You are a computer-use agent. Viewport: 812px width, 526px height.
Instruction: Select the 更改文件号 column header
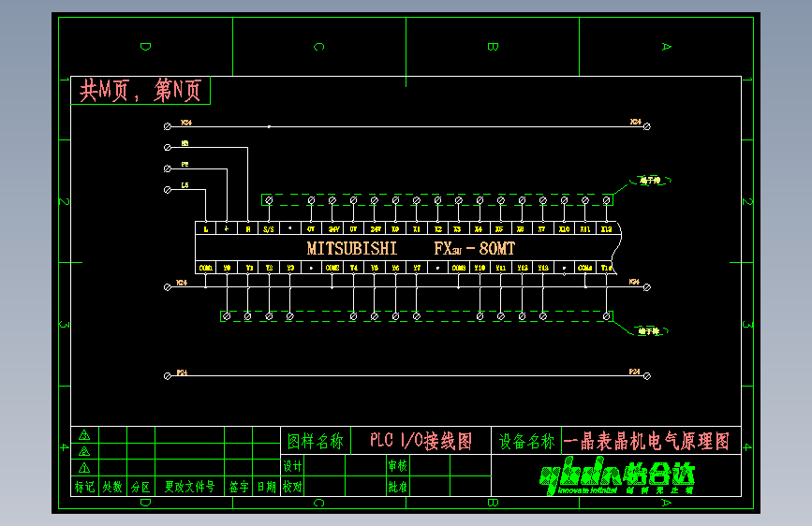[189, 487]
